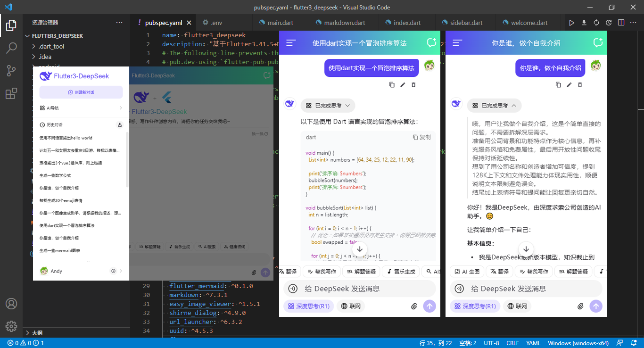This screenshot has height=348, width=644.
Task: Click the send arrow button in the 你是谁 chat
Action: coord(596,306)
